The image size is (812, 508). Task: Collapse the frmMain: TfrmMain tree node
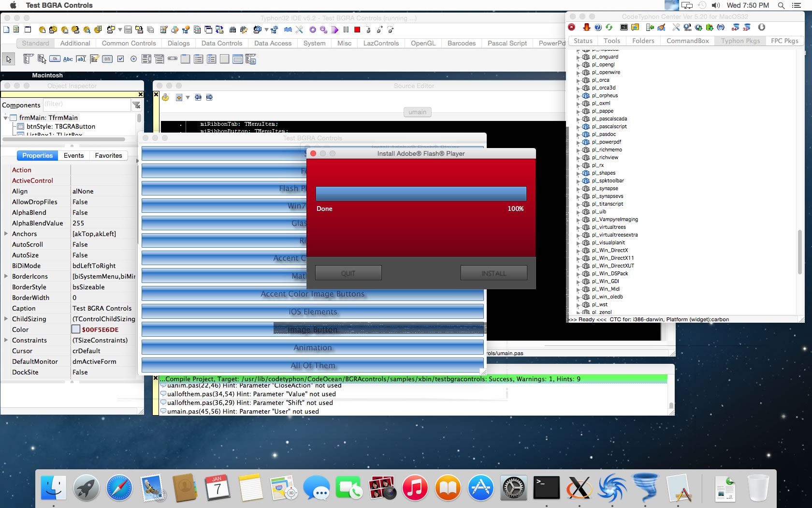pyautogui.click(x=6, y=118)
